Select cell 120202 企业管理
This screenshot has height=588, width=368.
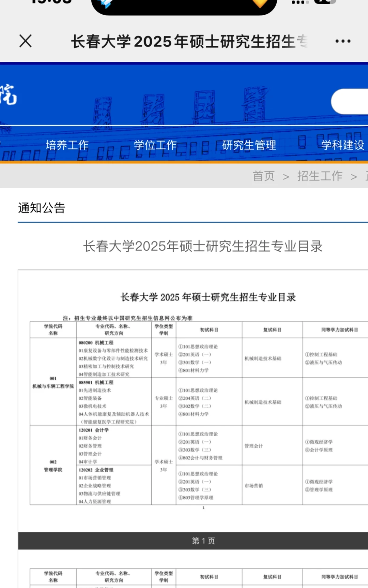pos(96,470)
